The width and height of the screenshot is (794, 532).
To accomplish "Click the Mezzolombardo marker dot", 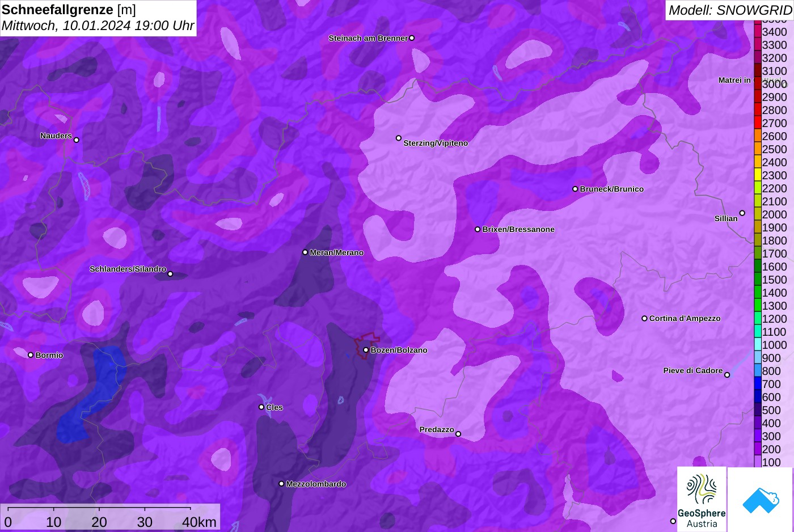I will coord(281,484).
